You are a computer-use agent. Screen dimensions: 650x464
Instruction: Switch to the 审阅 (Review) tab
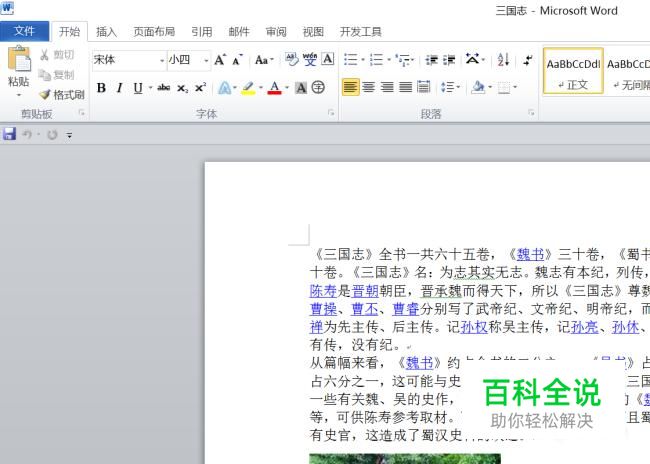[276, 32]
